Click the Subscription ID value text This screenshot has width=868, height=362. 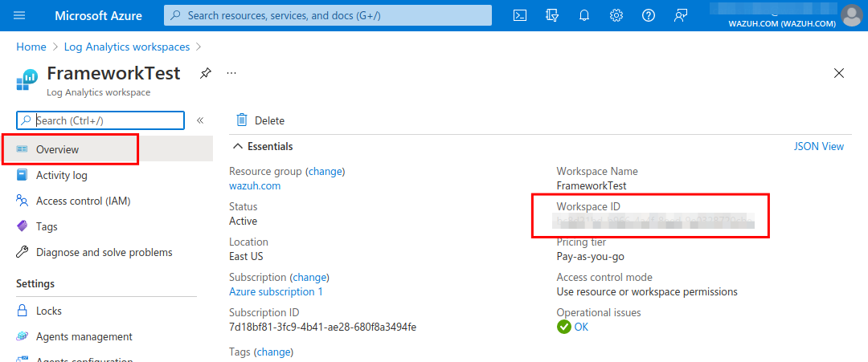click(323, 327)
